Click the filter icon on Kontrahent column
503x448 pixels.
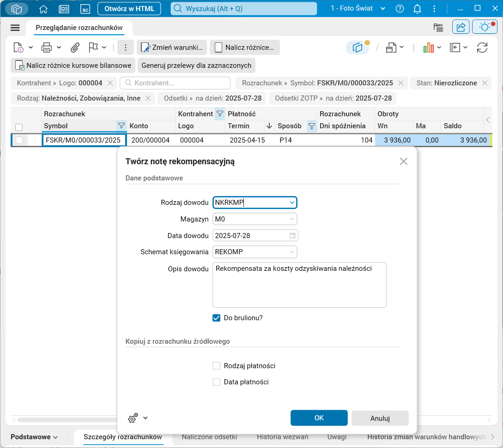(x=220, y=113)
